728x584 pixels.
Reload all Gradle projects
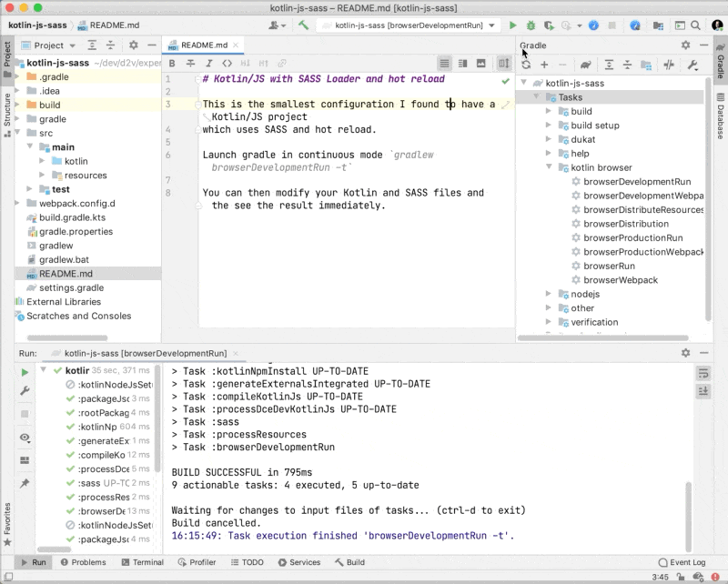click(x=526, y=65)
